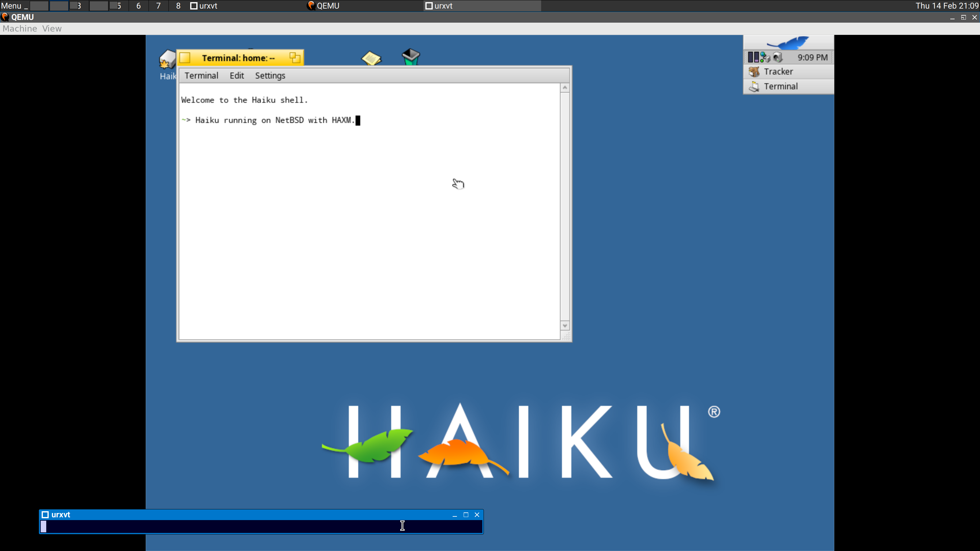980x551 pixels.
Task: Click the yellow notes desktop icon
Action: coord(371,58)
